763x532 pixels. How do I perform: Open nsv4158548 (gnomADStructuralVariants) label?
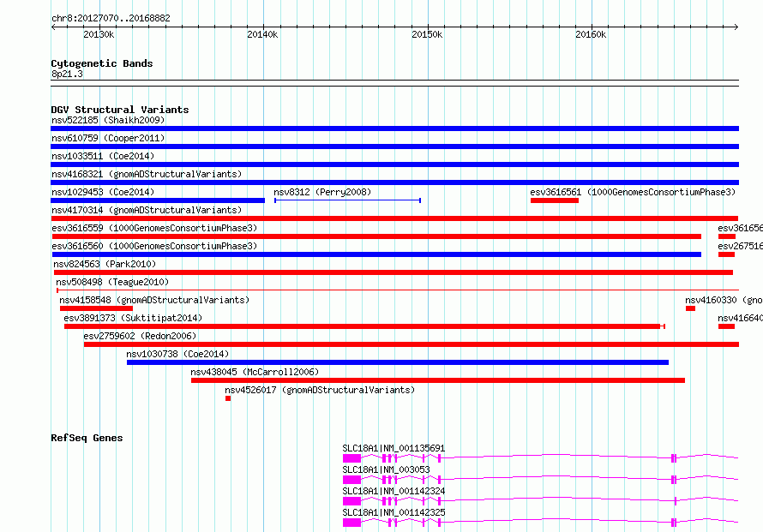pyautogui.click(x=154, y=300)
